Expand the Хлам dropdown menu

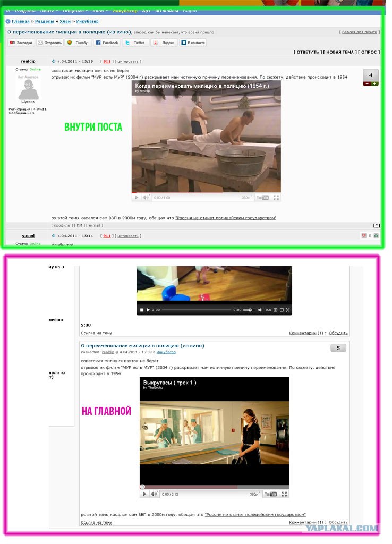pyautogui.click(x=100, y=11)
